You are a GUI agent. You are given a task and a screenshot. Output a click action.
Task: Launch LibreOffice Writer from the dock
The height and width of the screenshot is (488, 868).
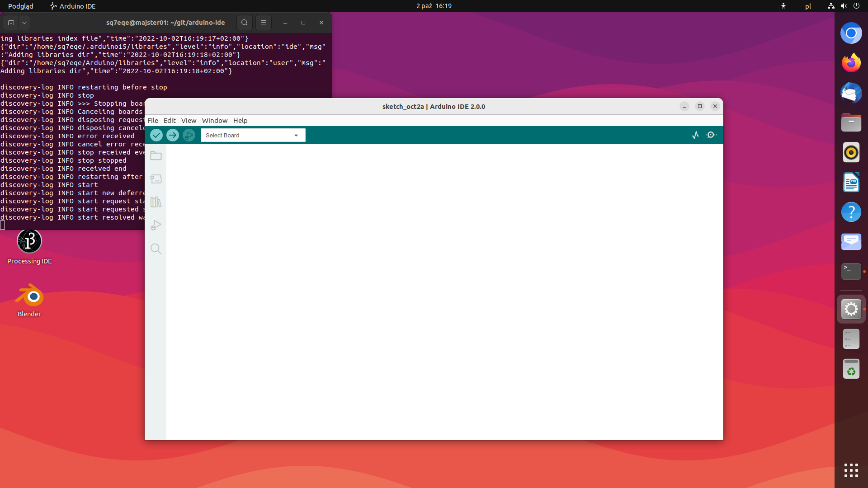(851, 182)
